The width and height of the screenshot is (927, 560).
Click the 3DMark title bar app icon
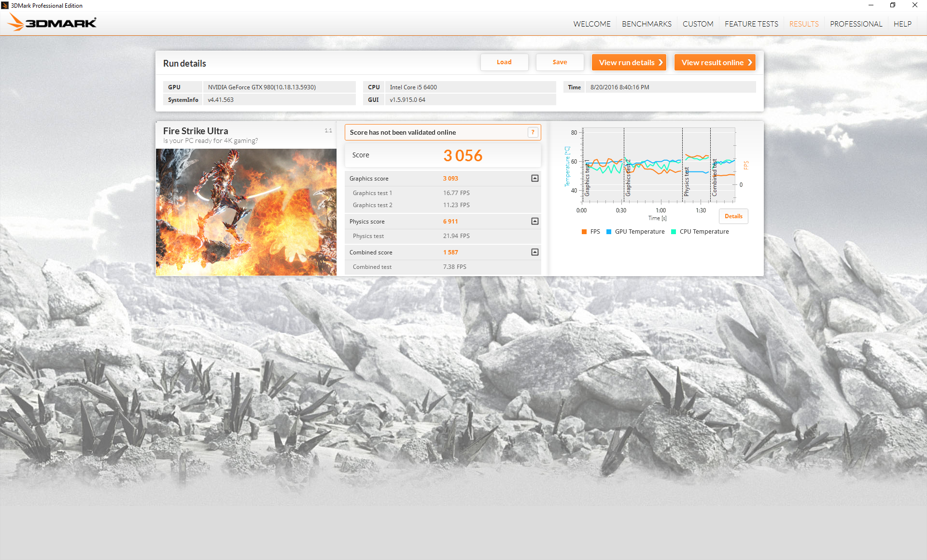tap(5, 5)
